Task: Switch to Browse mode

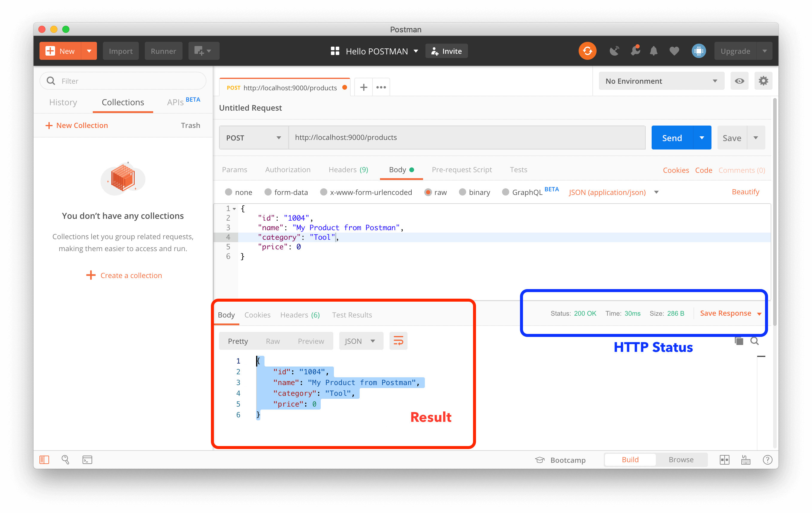Action: click(681, 459)
